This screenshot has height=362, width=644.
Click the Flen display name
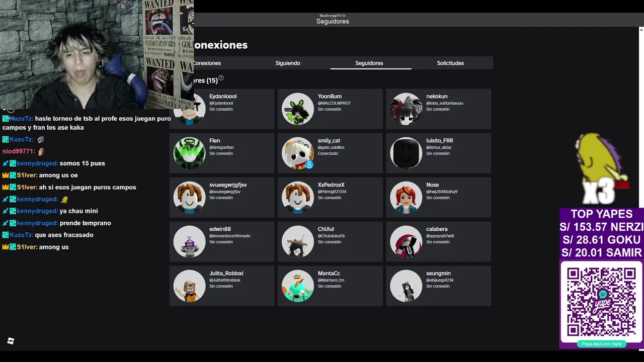click(x=215, y=141)
